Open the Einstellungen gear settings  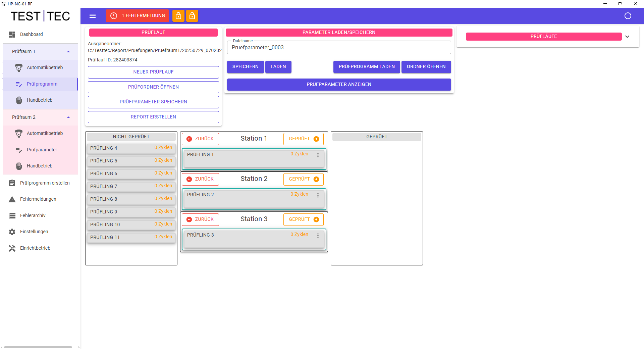pos(12,232)
